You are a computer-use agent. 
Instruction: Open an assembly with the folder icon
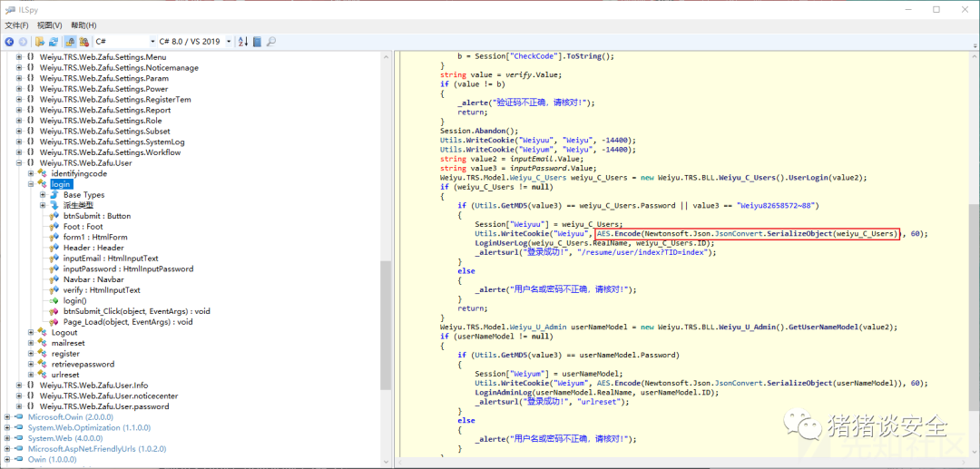pos(39,42)
